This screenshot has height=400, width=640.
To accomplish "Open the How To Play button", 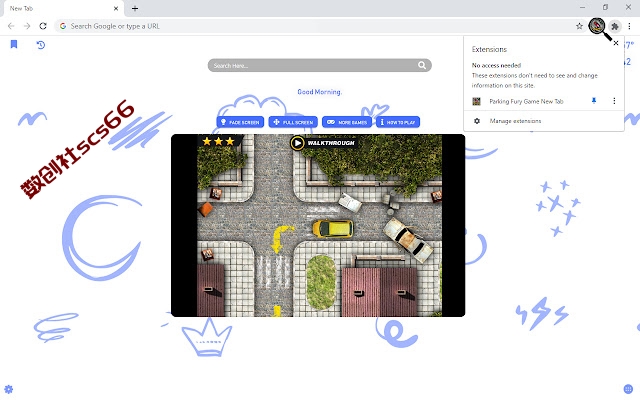I will (398, 122).
